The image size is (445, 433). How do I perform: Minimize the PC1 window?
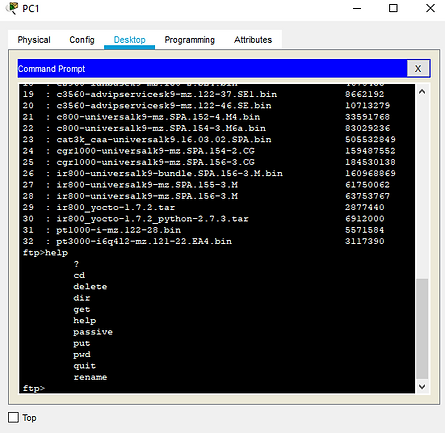click(357, 8)
